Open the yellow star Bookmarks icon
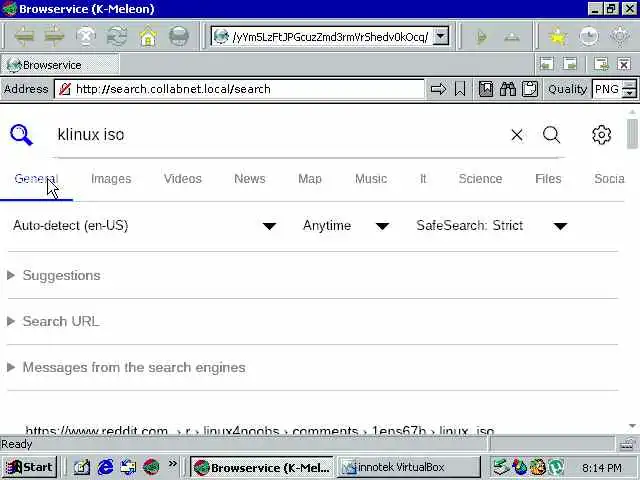 [x=558, y=36]
